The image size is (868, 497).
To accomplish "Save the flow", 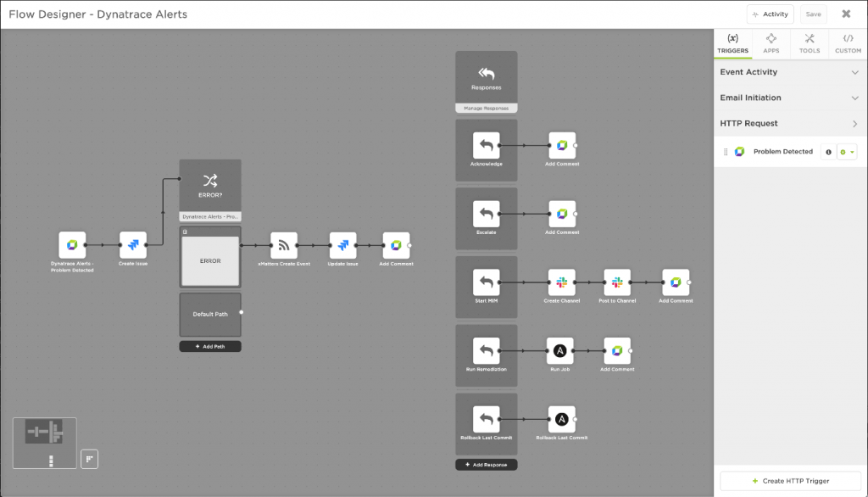I will pos(813,14).
